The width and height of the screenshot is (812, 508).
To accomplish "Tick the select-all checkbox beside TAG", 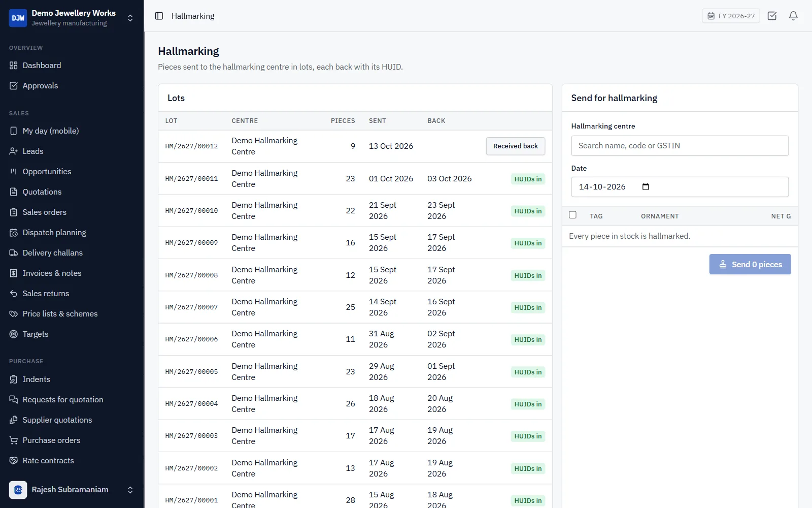I will click(x=573, y=215).
